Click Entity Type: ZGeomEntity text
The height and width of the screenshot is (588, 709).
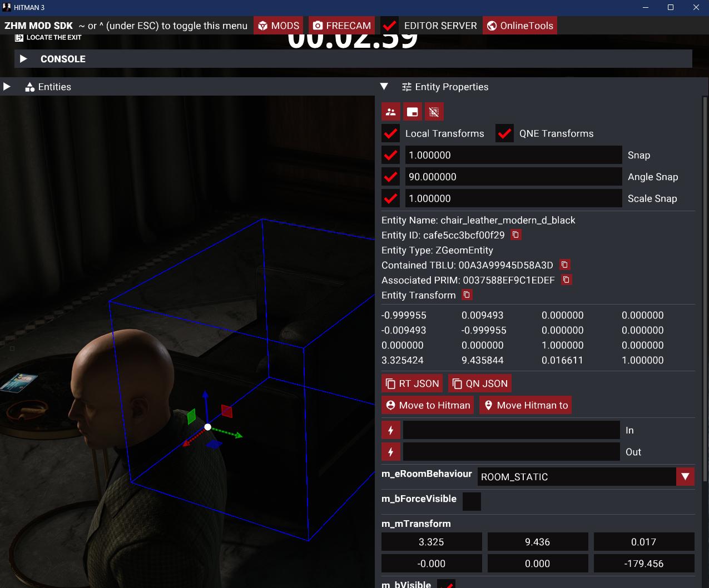[x=437, y=250]
